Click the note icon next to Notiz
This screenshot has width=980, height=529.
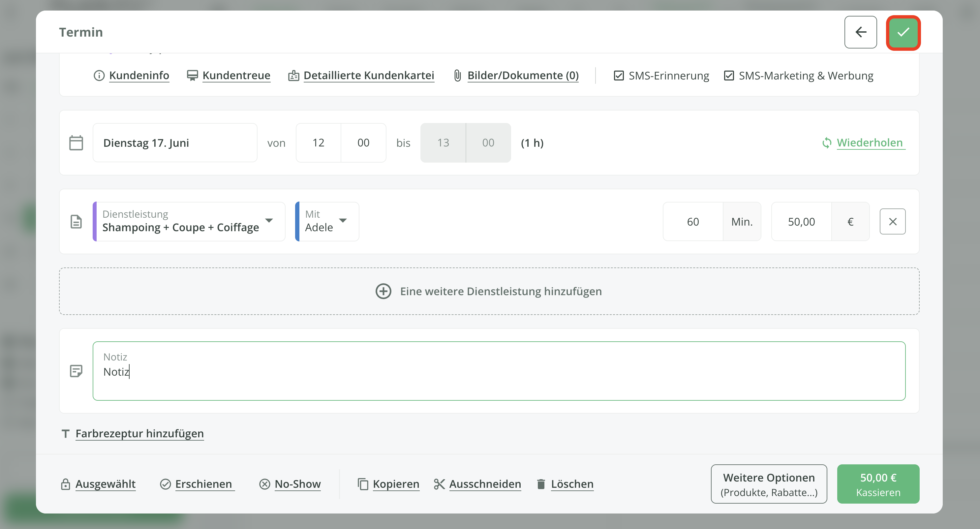(x=76, y=370)
